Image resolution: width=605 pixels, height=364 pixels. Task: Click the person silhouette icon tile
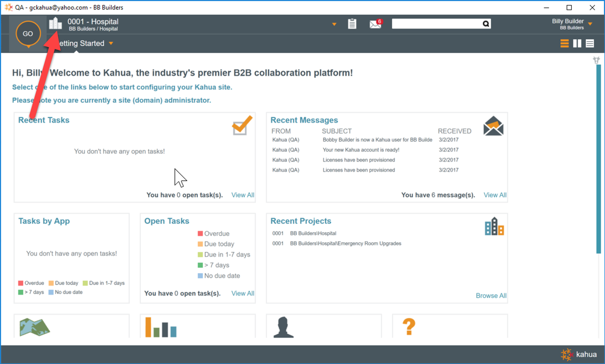click(x=283, y=327)
